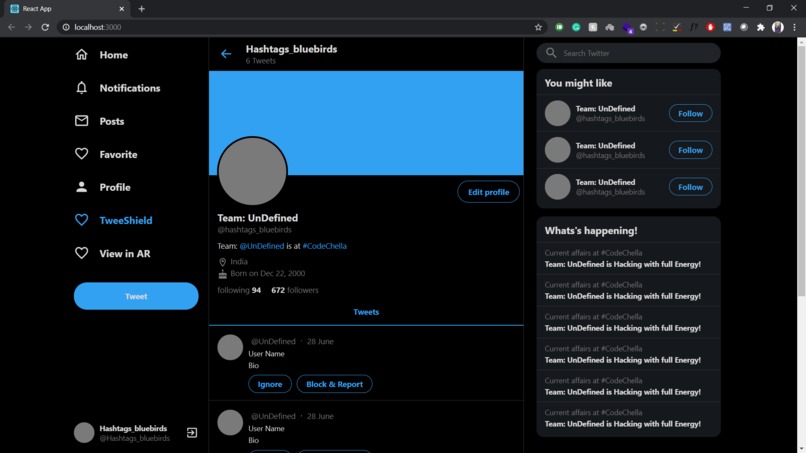This screenshot has width=806, height=453.
Task: Follow the second suggested Team: UnDefined
Action: pyautogui.click(x=690, y=150)
